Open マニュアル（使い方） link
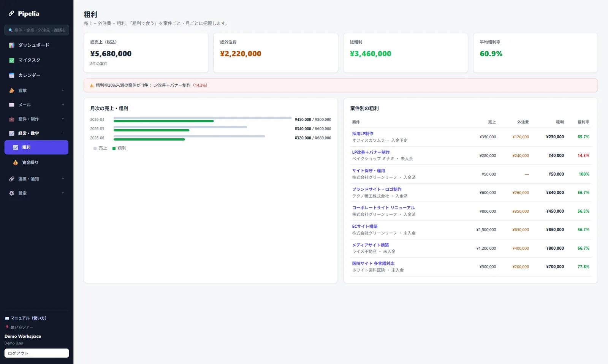The width and height of the screenshot is (608, 364). click(25, 318)
